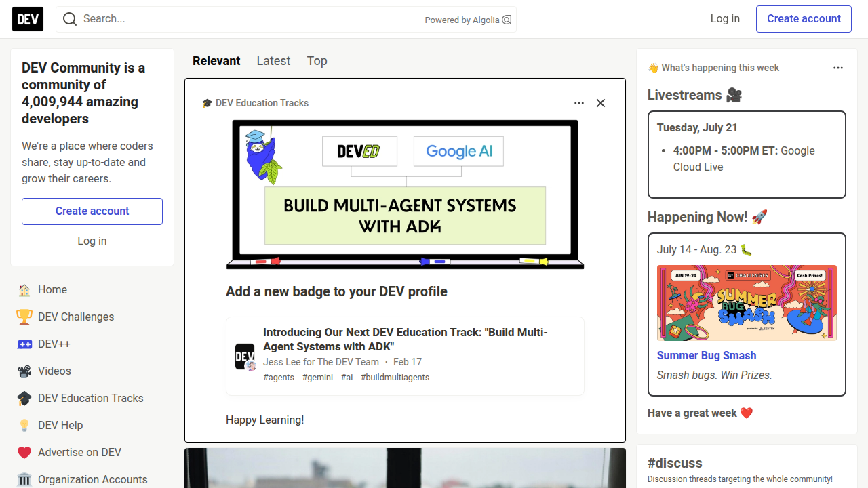Open Advertise on DEV sidebar link
Screen dimensions: 868x488
(x=92, y=453)
